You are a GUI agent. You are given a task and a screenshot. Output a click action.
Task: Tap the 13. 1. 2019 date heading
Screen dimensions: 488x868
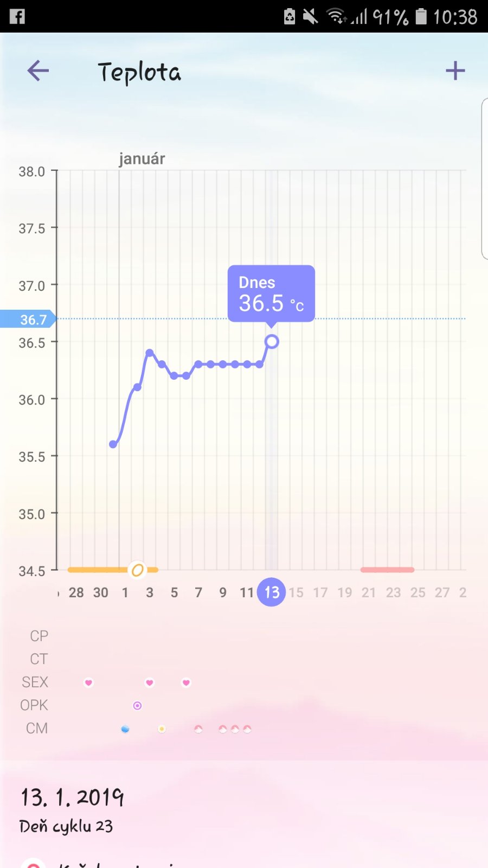click(x=72, y=797)
